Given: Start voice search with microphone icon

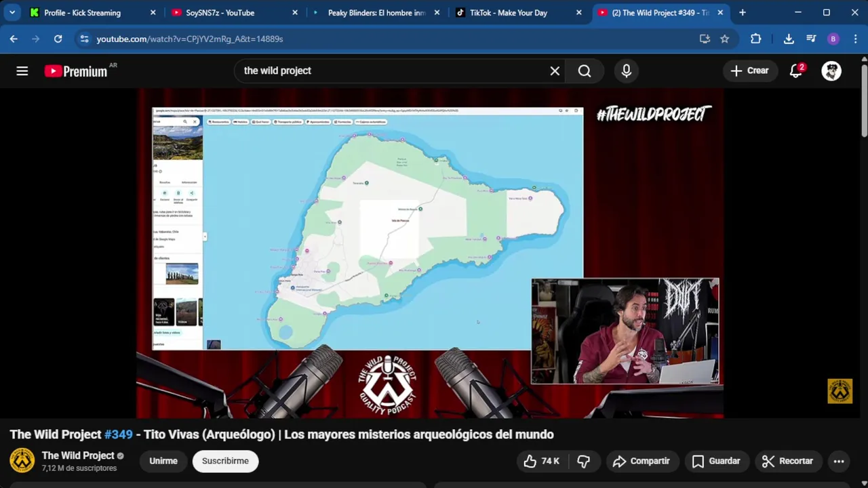Looking at the screenshot, I should [x=627, y=70].
